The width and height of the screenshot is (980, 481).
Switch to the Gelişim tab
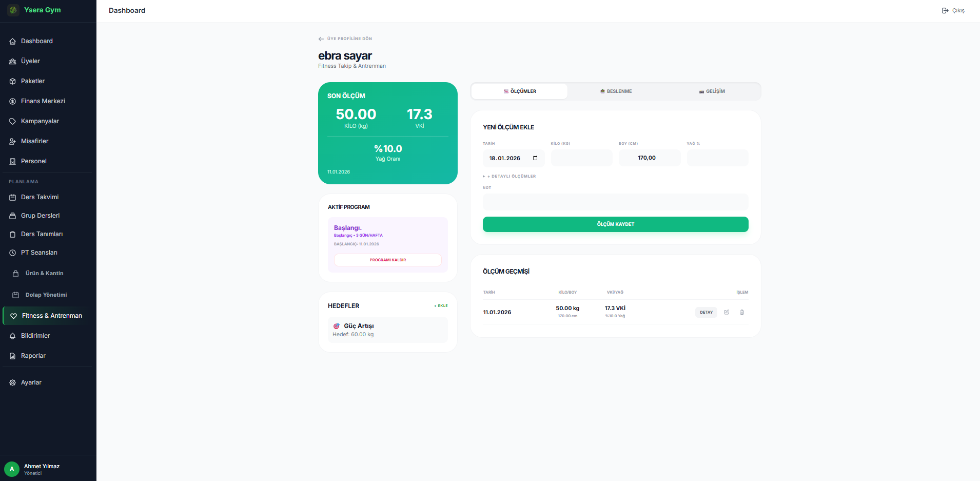[712, 91]
